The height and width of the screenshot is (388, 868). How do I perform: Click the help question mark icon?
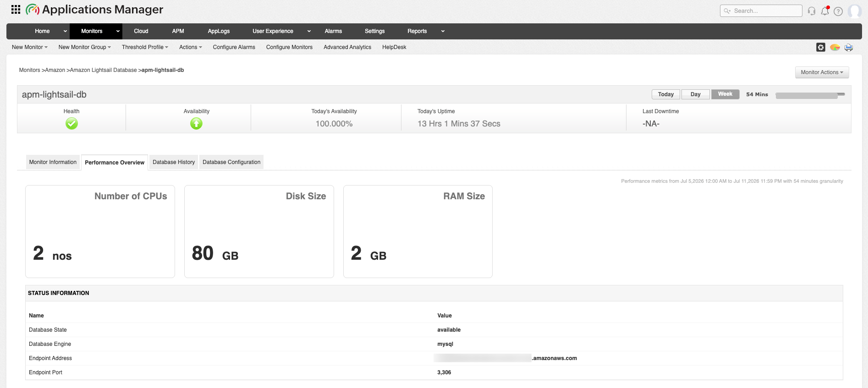tap(838, 11)
